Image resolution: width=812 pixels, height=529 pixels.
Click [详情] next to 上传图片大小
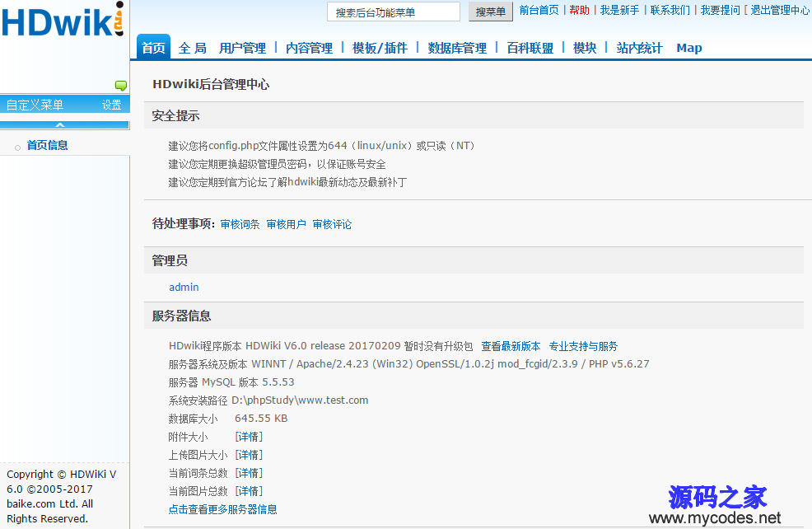point(249,455)
